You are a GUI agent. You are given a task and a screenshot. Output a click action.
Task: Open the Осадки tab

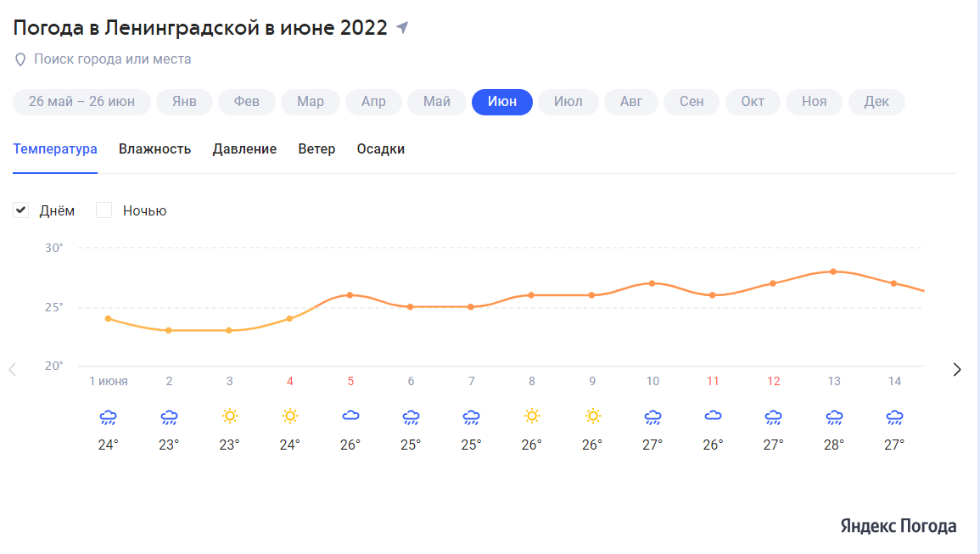click(x=381, y=149)
